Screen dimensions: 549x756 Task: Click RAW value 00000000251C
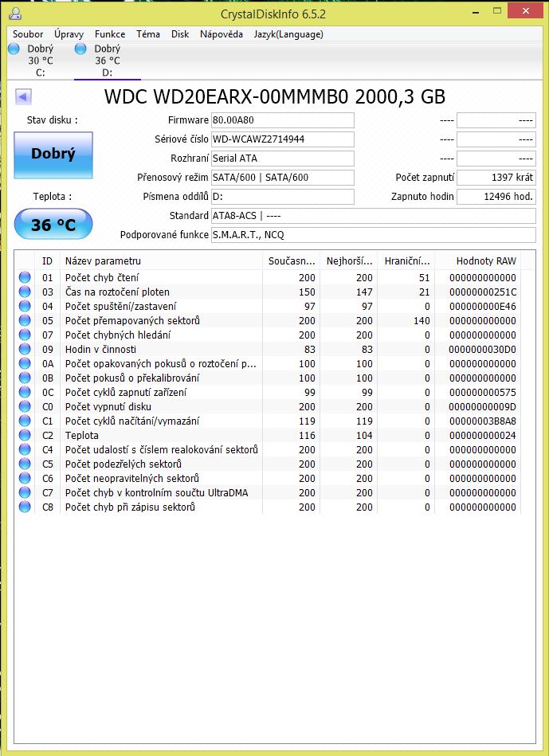point(482,292)
